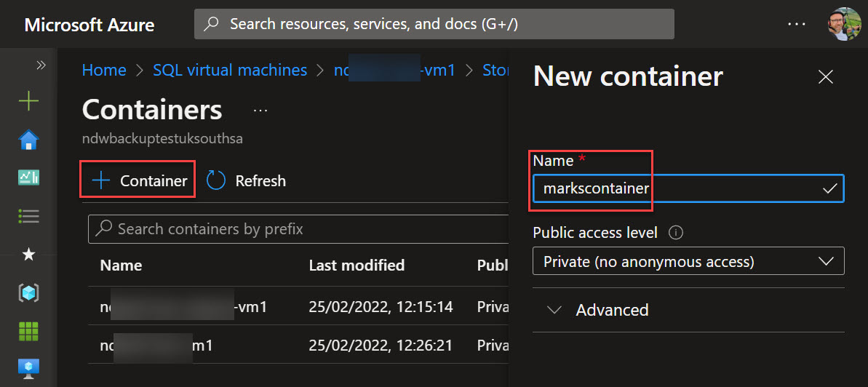The image size is (868, 387).
Task: Click the Home breadcrumb link
Action: tap(104, 71)
